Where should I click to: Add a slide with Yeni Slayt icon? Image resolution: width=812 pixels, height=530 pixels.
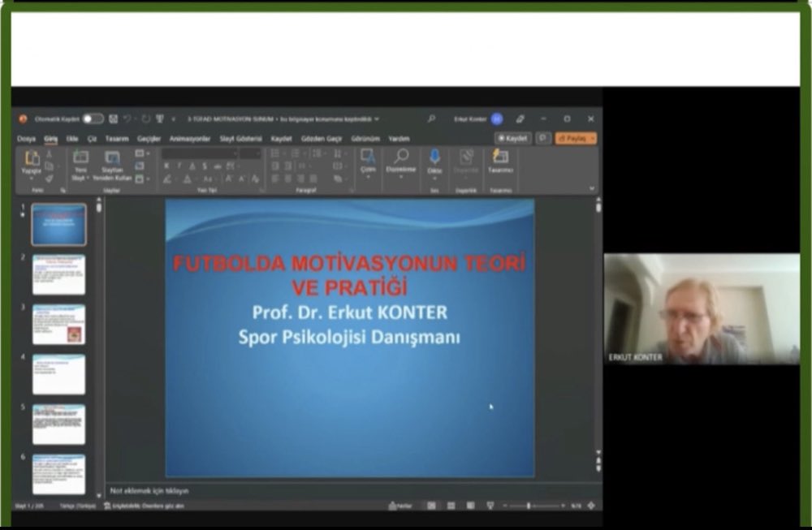click(x=80, y=157)
